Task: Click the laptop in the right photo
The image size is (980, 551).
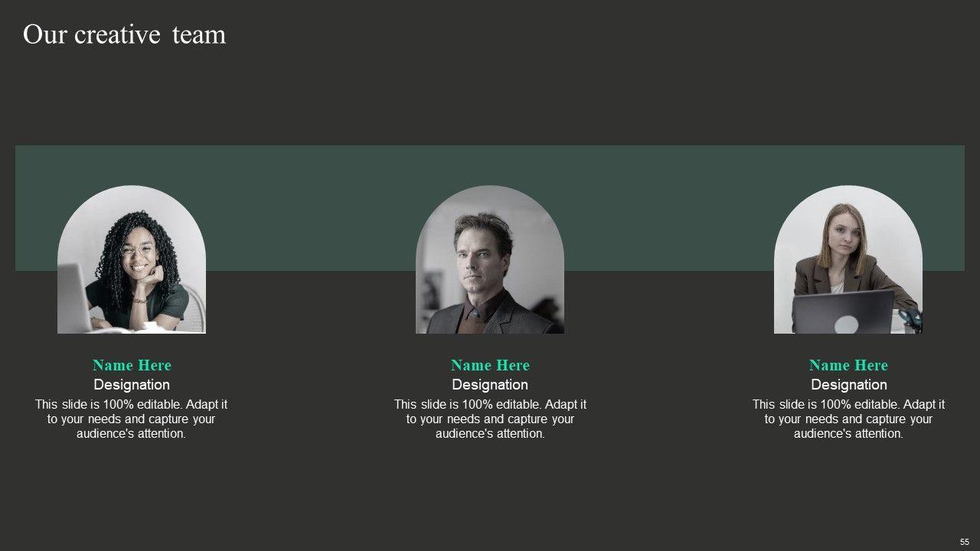Action: point(844,314)
